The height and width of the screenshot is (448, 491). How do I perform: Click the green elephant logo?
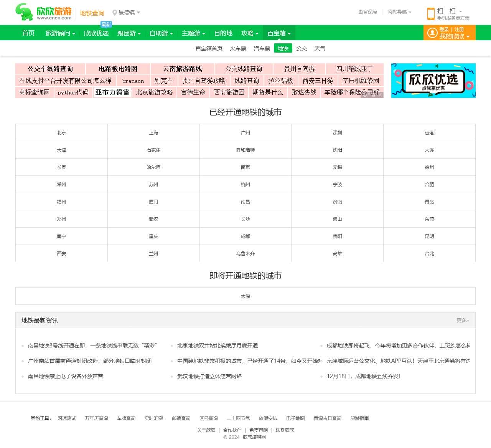point(24,12)
